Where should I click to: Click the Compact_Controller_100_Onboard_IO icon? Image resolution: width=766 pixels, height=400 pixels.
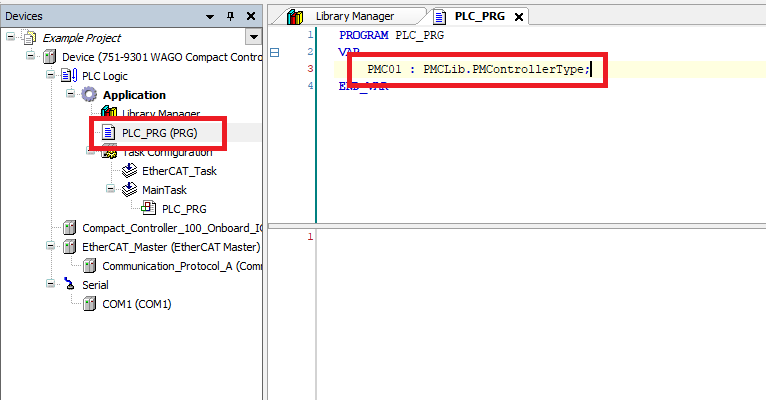(x=69, y=228)
